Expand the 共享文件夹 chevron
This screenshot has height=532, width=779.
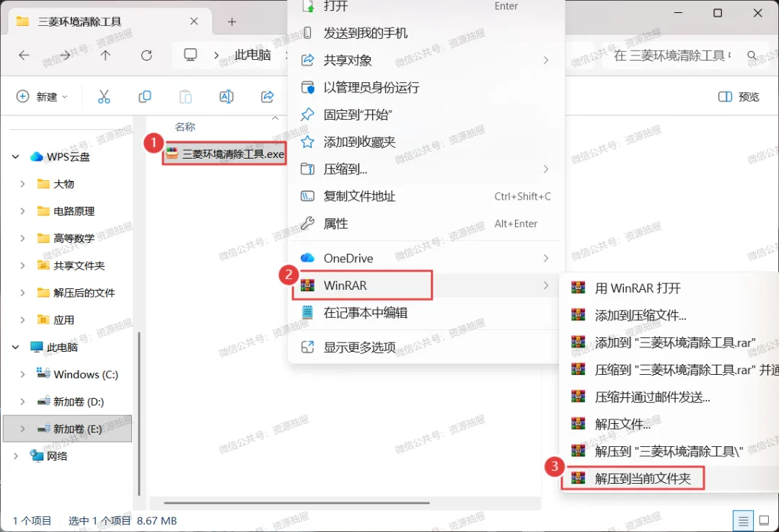pyautogui.click(x=22, y=265)
